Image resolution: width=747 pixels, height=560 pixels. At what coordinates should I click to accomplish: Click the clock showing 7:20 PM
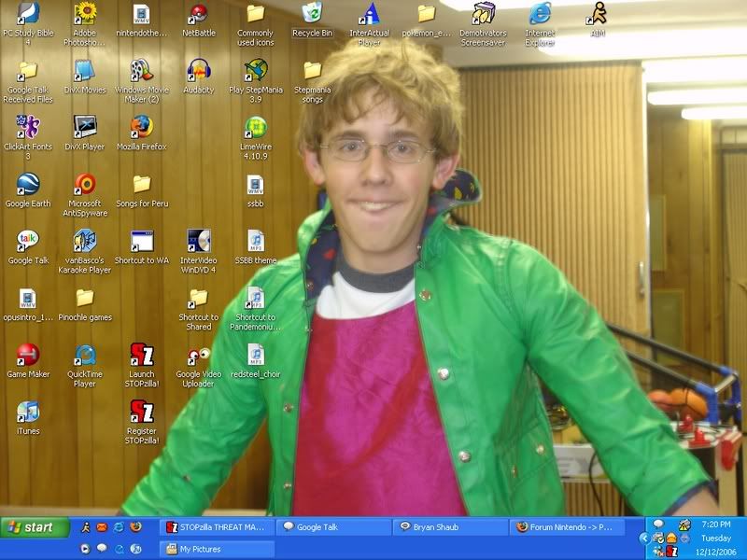716,525
